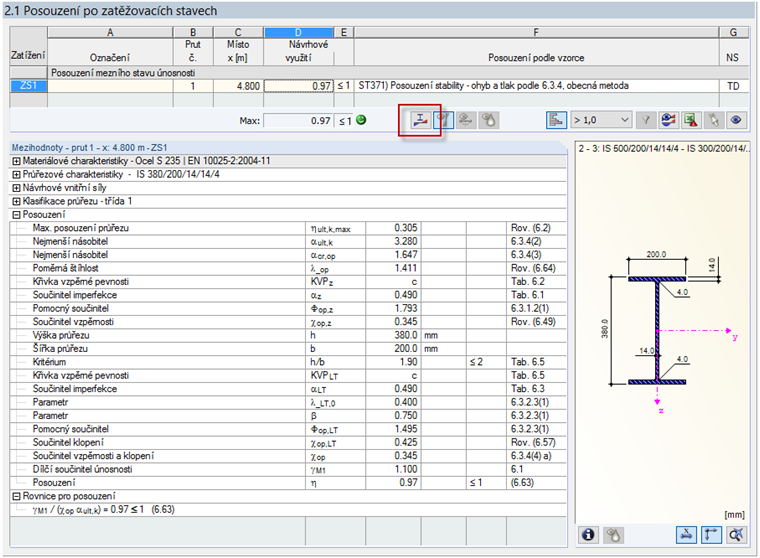
Task: Collapse the Posouzení section
Action: (16, 215)
